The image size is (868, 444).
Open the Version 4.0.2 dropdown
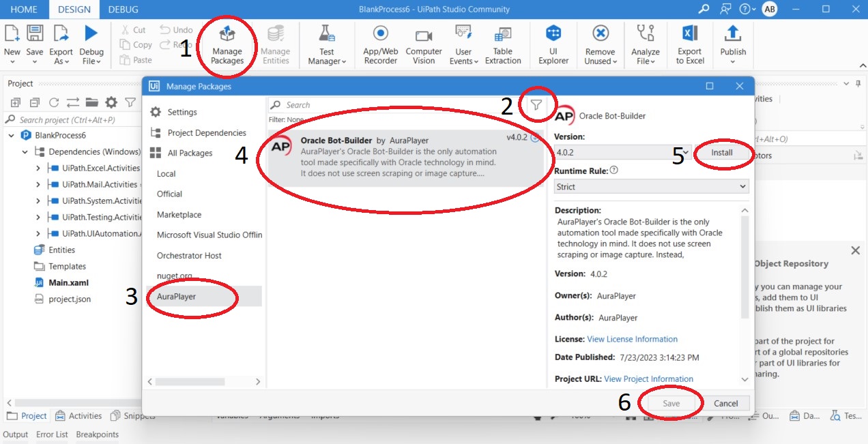pos(622,152)
